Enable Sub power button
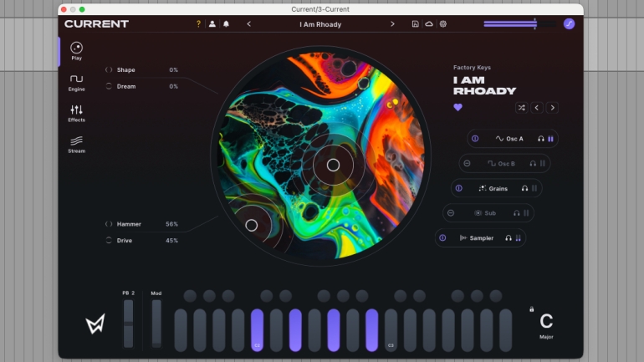Image resolution: width=644 pixels, height=362 pixels. [451, 213]
